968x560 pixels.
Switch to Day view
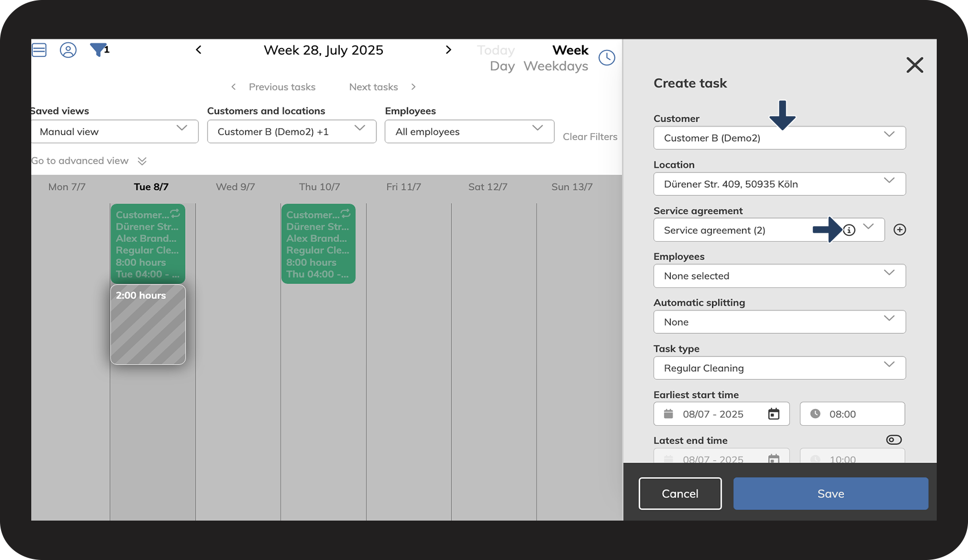coord(502,66)
